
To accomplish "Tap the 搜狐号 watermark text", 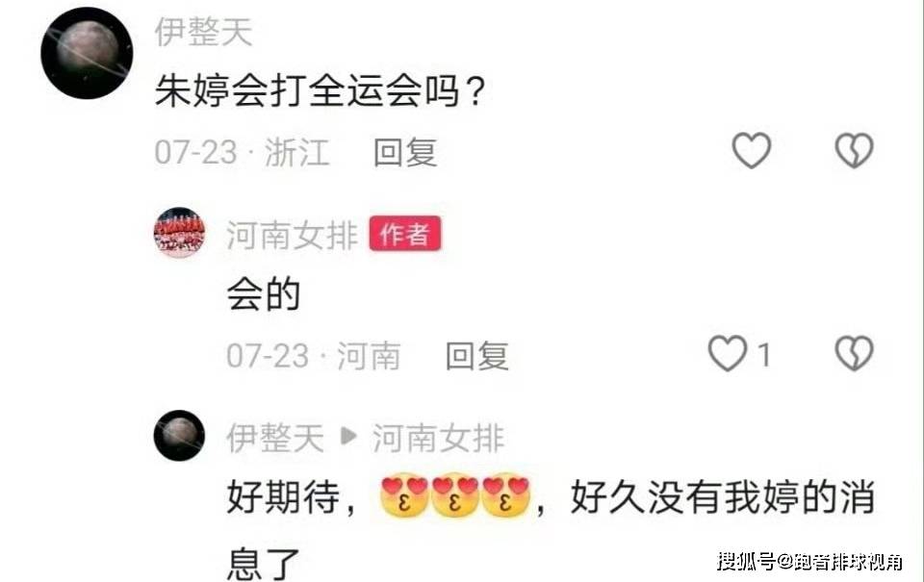I will tap(809, 561).
